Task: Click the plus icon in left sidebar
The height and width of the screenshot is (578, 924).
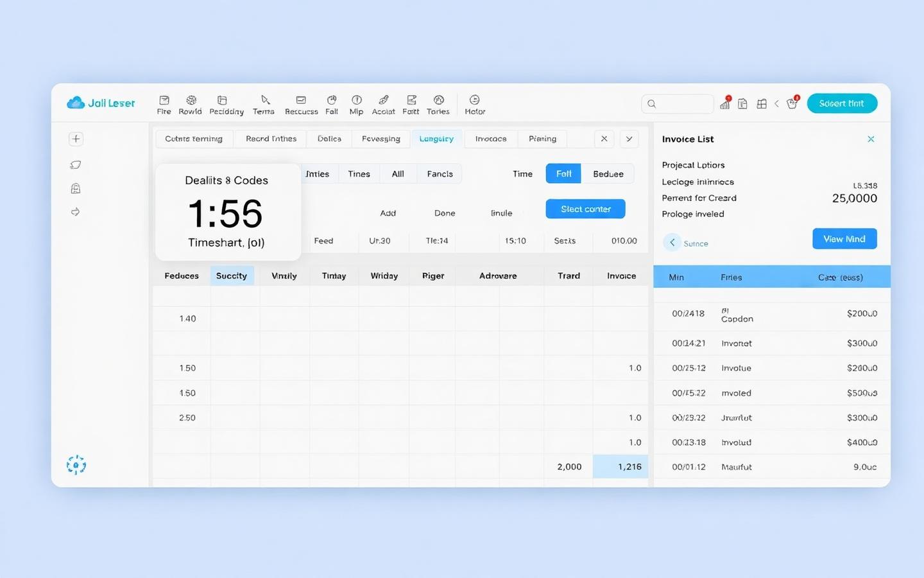Action: coord(76,139)
